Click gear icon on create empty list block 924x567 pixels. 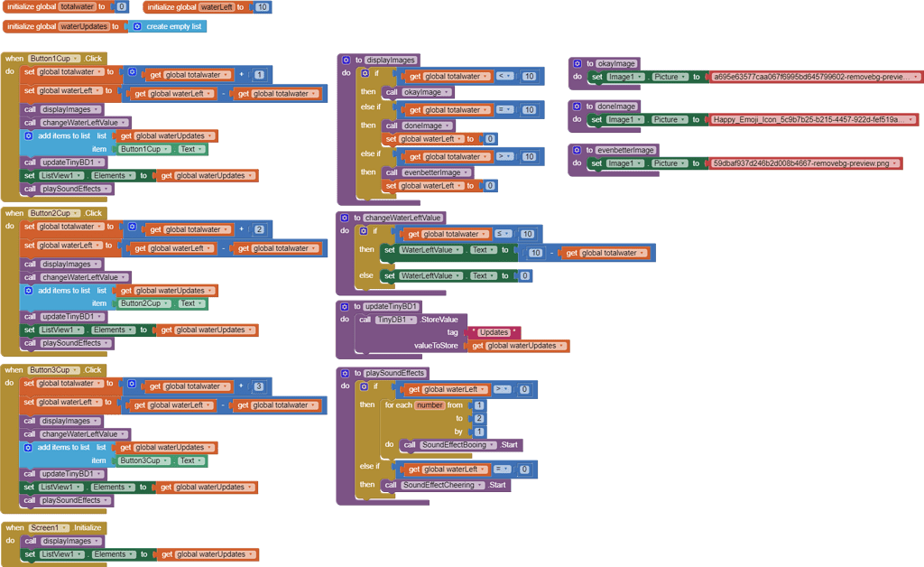tap(137, 27)
